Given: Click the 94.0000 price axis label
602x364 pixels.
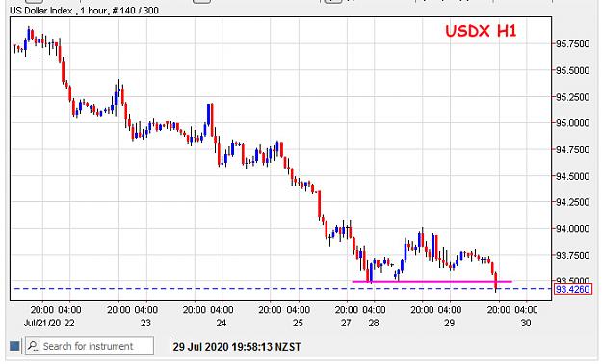Looking at the screenshot, I should point(573,229).
